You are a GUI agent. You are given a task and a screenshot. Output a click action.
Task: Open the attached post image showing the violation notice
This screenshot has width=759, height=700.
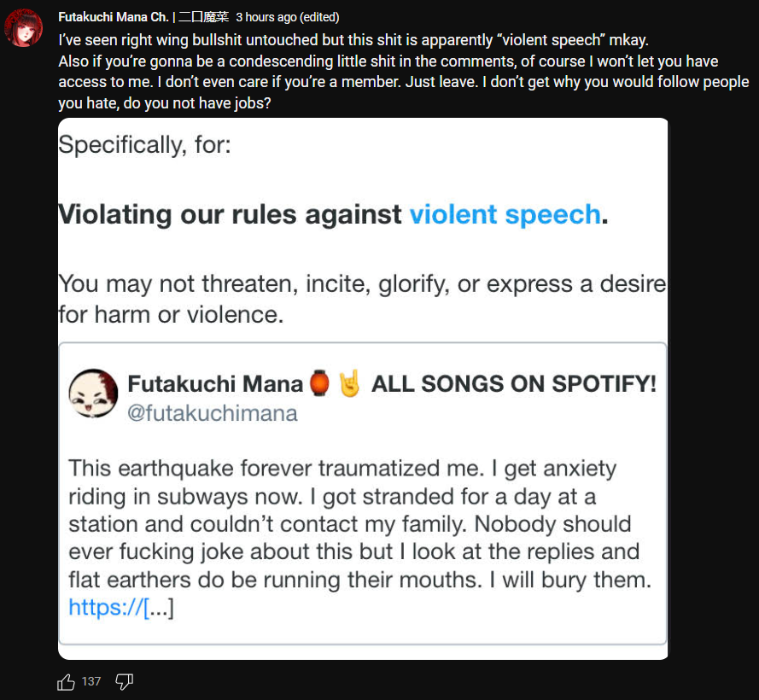[x=363, y=388]
